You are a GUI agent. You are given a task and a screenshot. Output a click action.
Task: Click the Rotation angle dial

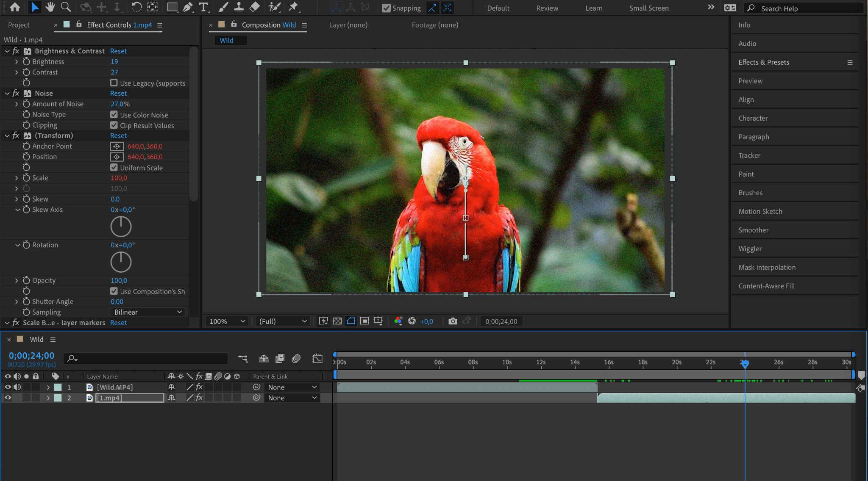[x=121, y=262]
